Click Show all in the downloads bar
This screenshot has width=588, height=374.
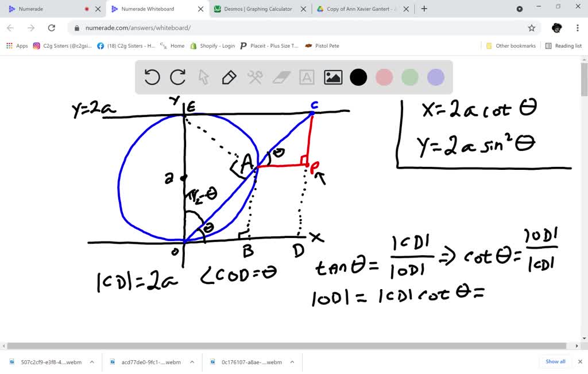pyautogui.click(x=555, y=361)
